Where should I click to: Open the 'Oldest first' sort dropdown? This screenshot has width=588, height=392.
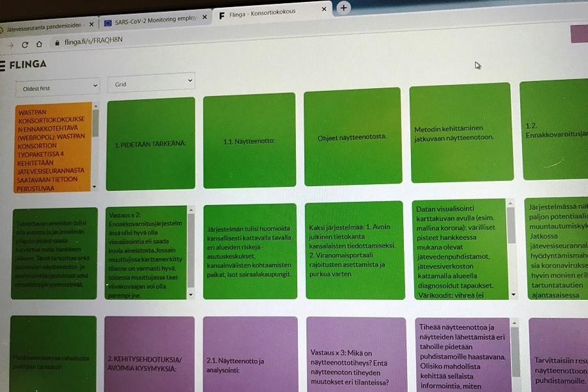tap(58, 85)
